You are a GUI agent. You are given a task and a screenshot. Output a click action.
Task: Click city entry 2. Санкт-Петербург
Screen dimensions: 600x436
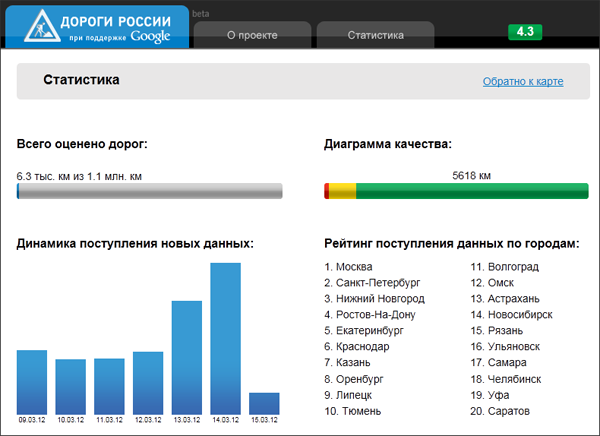point(372,283)
